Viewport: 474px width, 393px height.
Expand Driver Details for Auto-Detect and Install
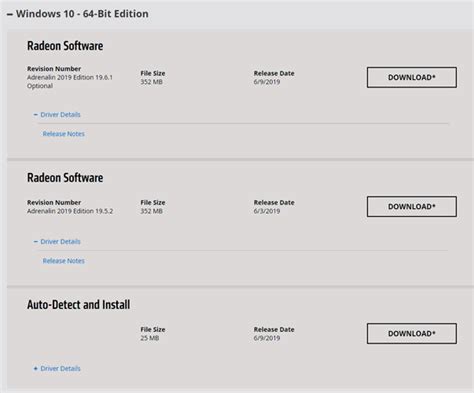pos(57,369)
